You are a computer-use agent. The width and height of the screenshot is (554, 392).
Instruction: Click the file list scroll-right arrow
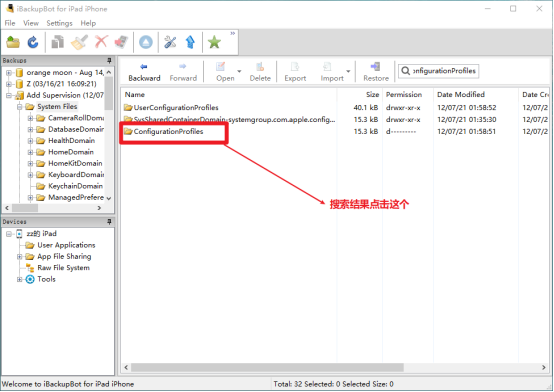pyautogui.click(x=543, y=368)
